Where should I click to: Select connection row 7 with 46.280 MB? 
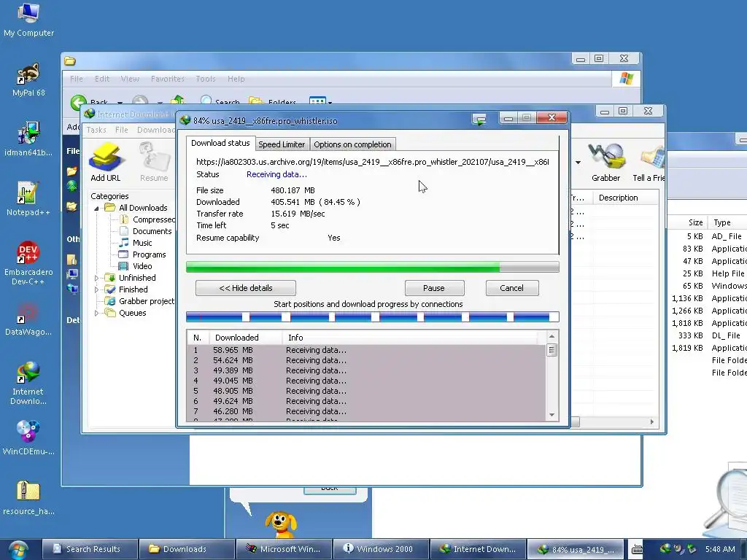click(365, 411)
